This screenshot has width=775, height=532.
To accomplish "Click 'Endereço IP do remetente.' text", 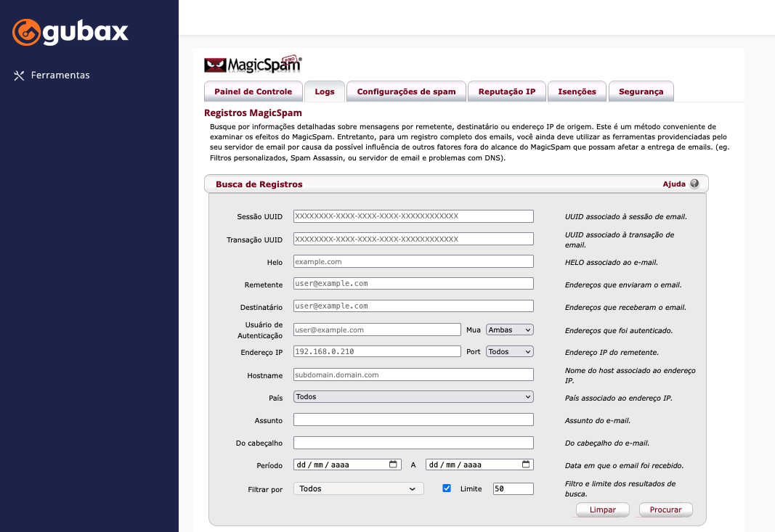I will pyautogui.click(x=612, y=352).
